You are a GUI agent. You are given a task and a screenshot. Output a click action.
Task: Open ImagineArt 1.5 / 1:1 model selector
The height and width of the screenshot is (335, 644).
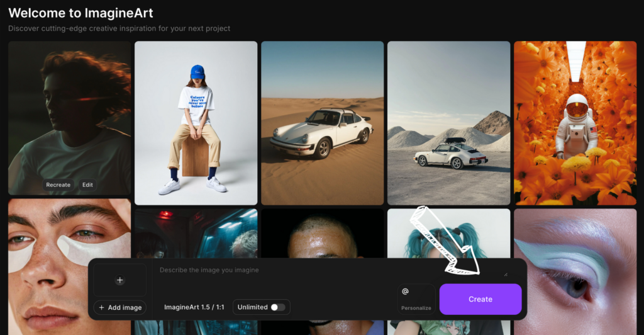[194, 307]
